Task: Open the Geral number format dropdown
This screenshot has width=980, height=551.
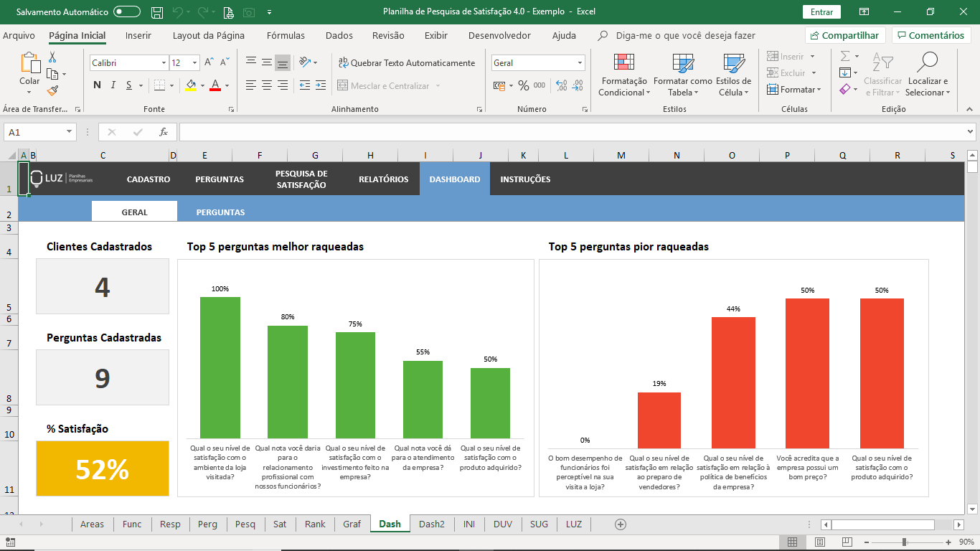Action: tap(580, 63)
